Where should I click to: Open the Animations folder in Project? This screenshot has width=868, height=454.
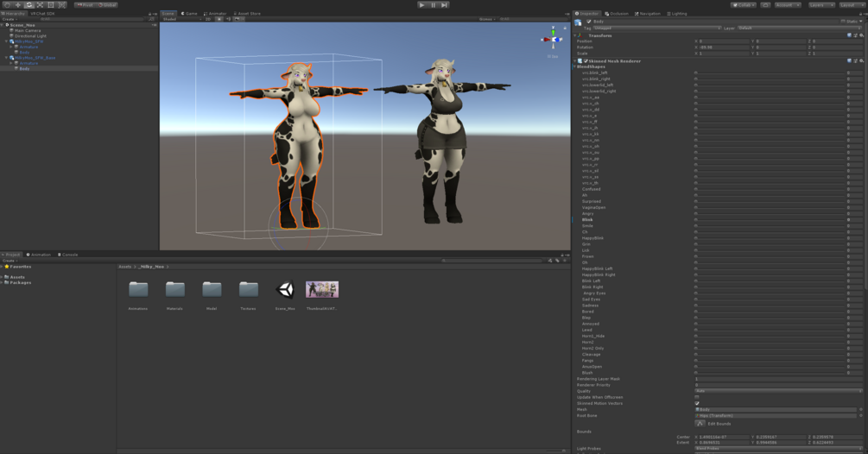tap(138, 290)
